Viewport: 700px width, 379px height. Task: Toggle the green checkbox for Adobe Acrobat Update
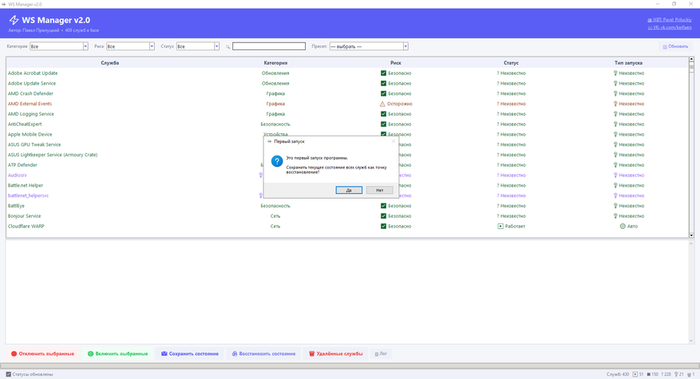click(383, 73)
